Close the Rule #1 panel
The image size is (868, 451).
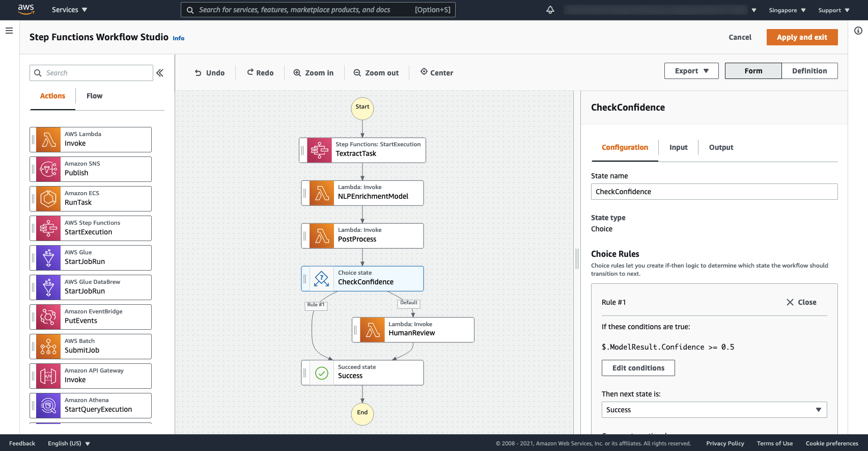801,302
